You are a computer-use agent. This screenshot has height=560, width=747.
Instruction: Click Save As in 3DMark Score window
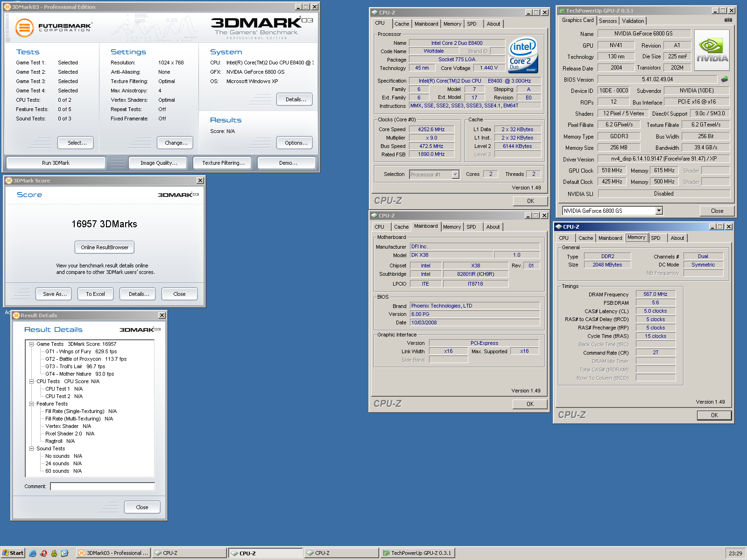click(x=54, y=294)
